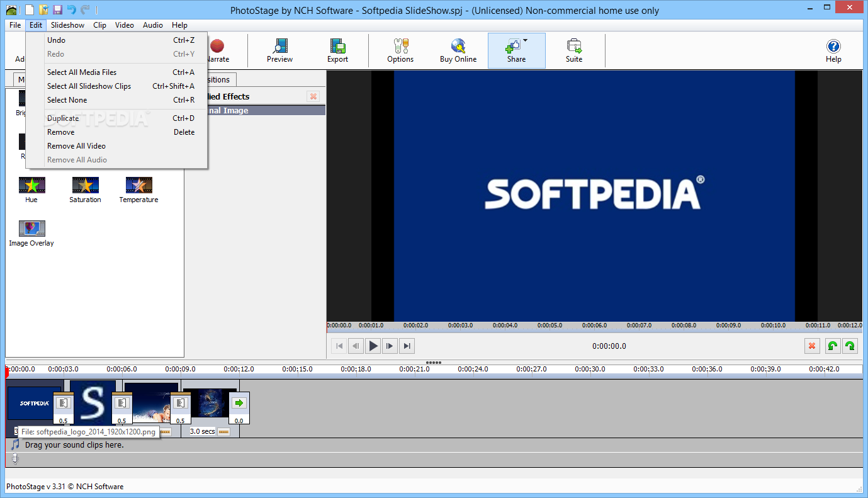Screen dimensions: 868x498
Task: Click the Help icon in toolbar
Action: point(833,47)
